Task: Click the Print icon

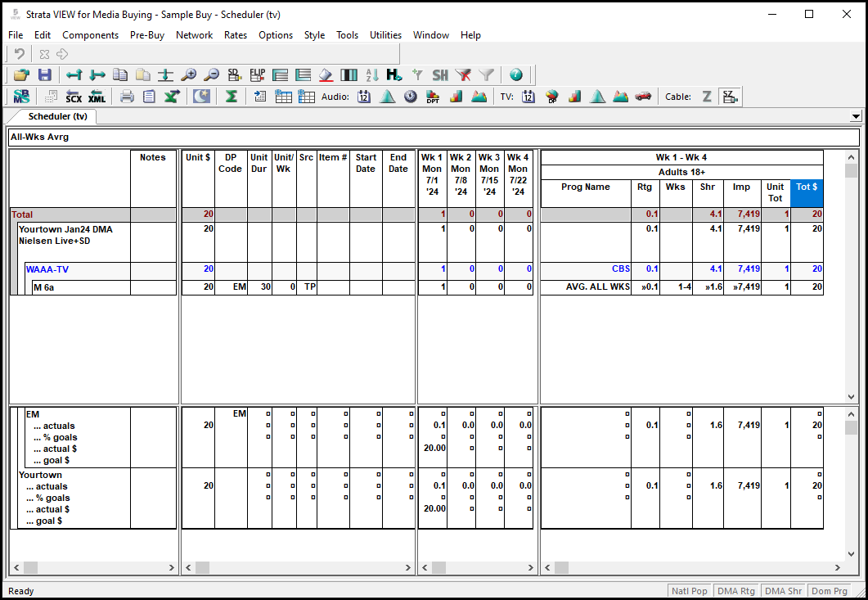Action: click(x=127, y=97)
